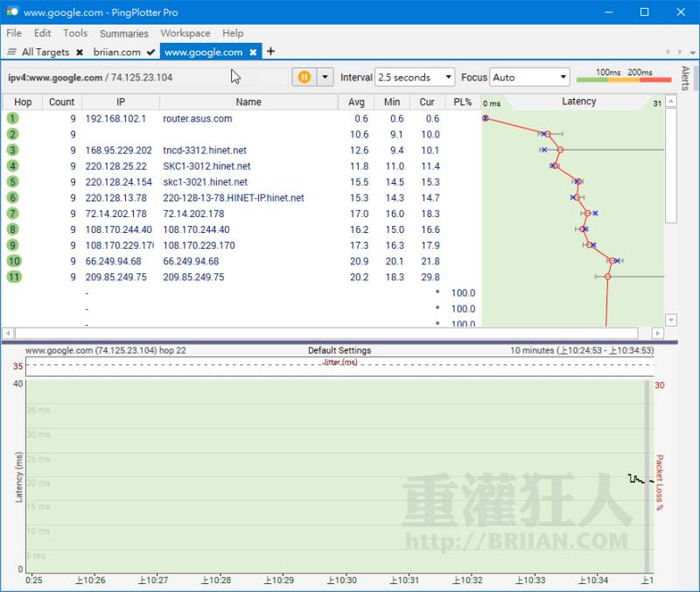700x592 pixels.
Task: Click the tab list dropdown arrow at right
Action: 692,53
